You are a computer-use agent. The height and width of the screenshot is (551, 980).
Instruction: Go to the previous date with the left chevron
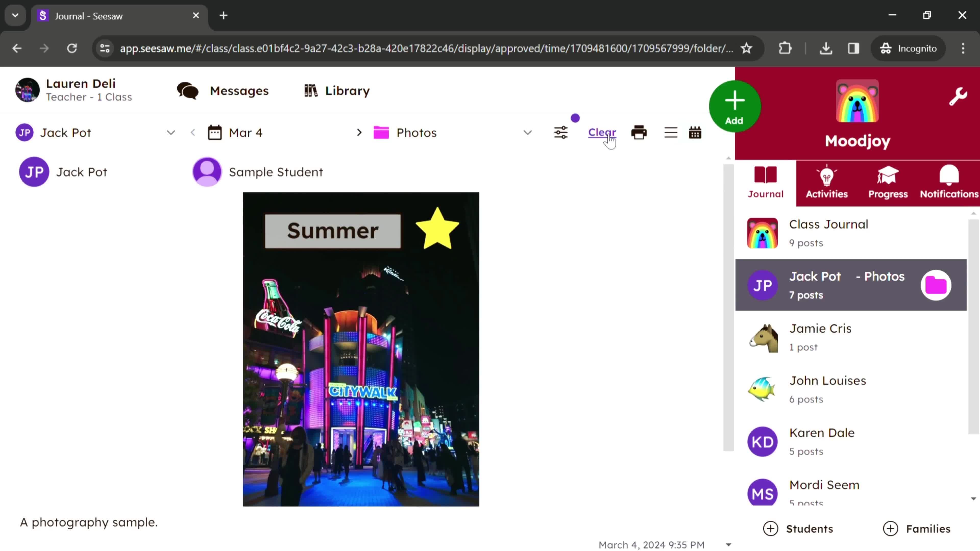tap(193, 133)
